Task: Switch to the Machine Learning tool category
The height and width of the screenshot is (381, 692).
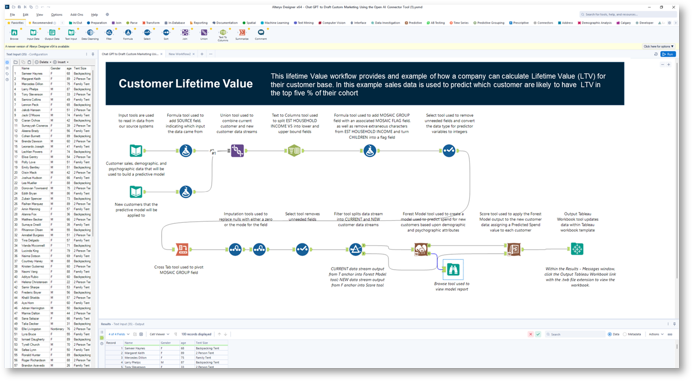Action: (x=275, y=23)
